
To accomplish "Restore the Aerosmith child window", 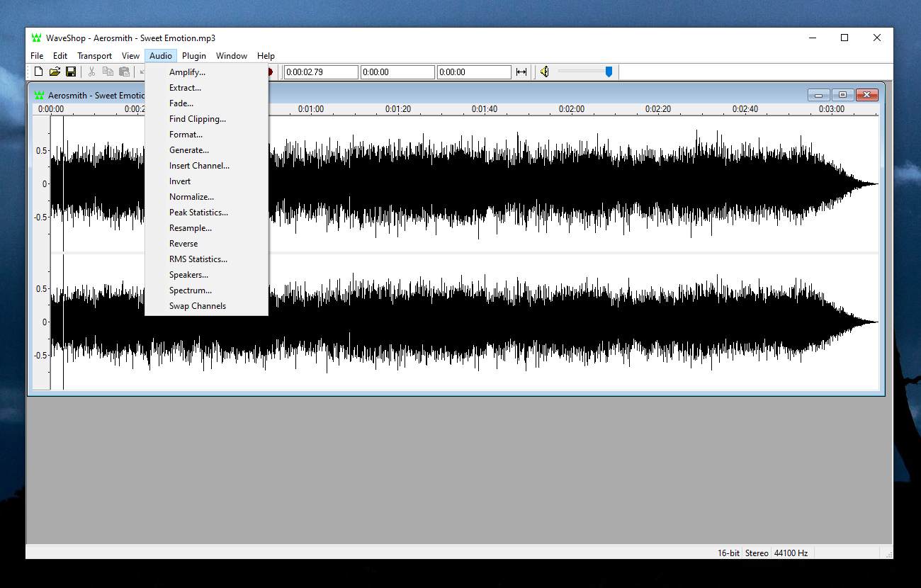I will pyautogui.click(x=842, y=95).
